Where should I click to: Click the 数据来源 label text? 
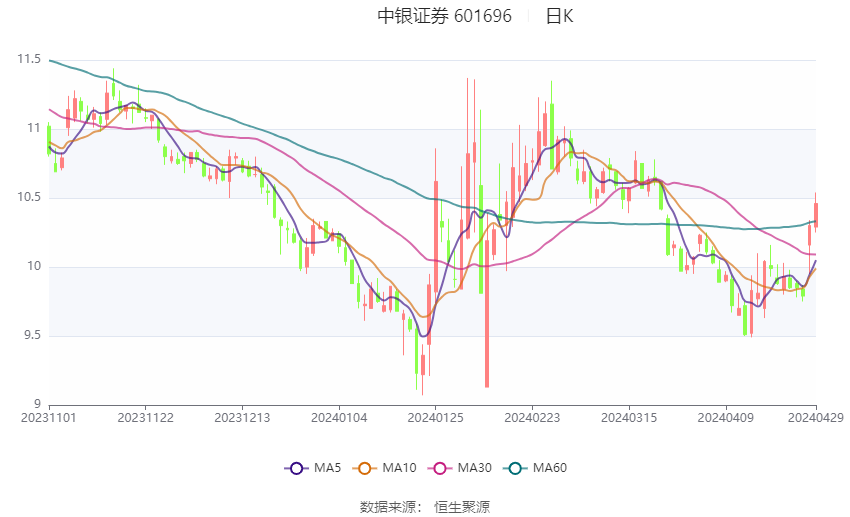[x=387, y=507]
